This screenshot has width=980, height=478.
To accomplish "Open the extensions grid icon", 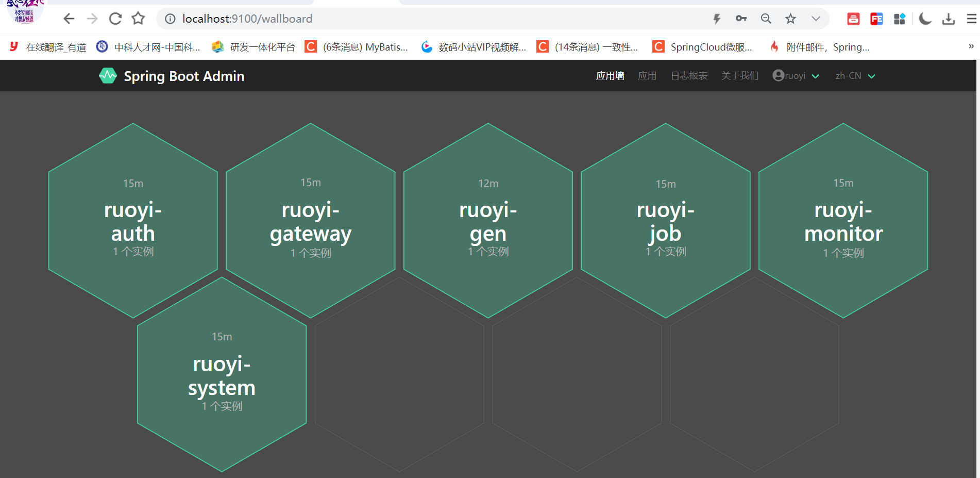I will (x=900, y=19).
